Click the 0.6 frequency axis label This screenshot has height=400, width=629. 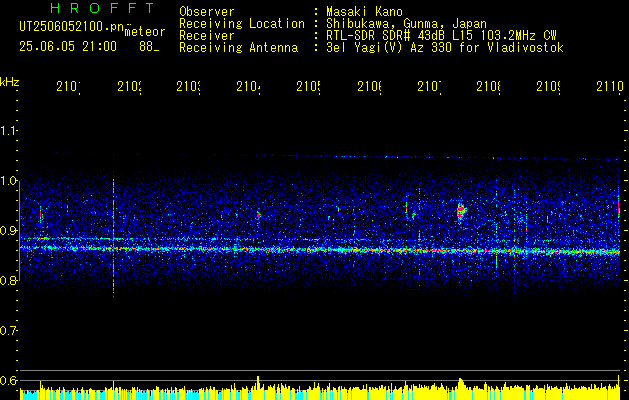[x=9, y=380]
